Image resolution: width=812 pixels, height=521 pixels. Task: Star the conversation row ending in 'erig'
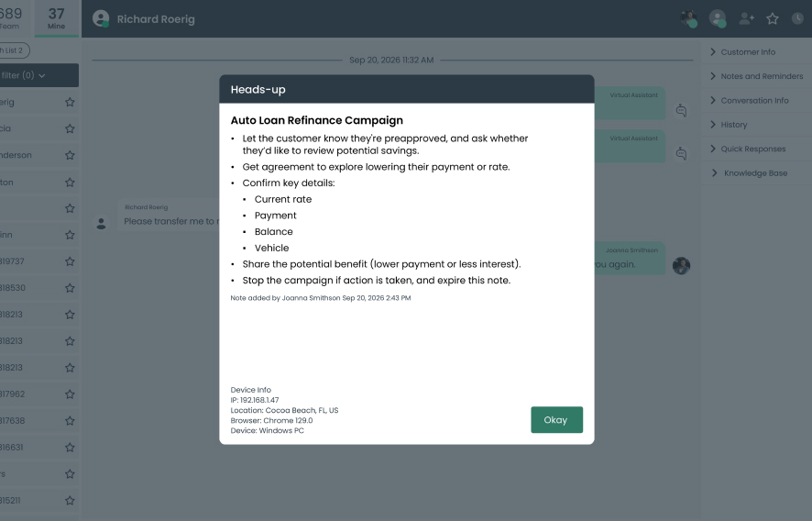70,102
